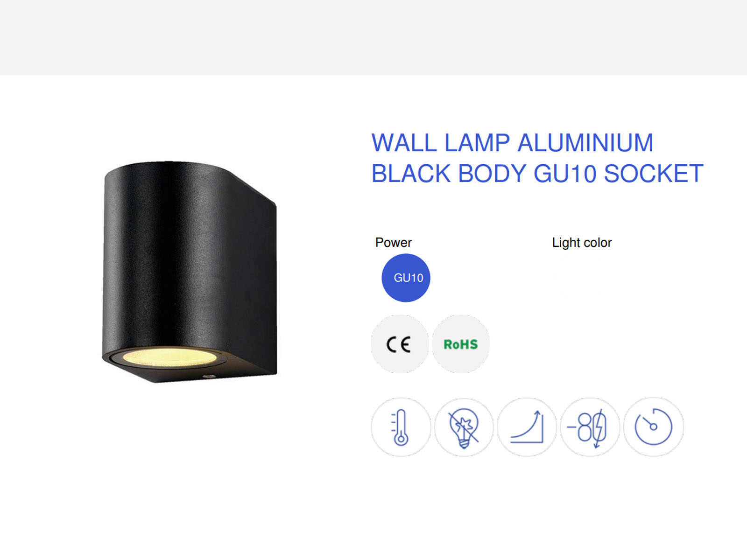Click the -80% energy saving icon
Screen dimensions: 747x560
590,427
